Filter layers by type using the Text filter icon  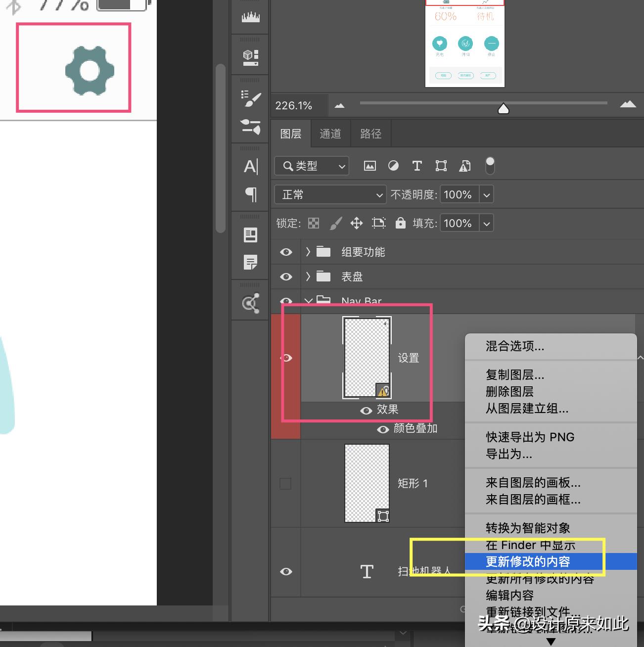[417, 166]
